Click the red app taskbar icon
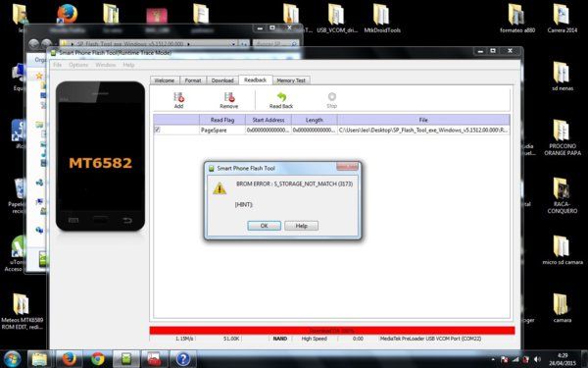This screenshot has width=588, height=368. tap(154, 359)
